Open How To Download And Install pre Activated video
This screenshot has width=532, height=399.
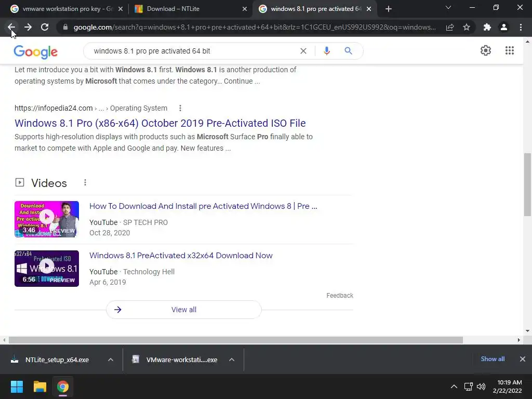click(203, 206)
